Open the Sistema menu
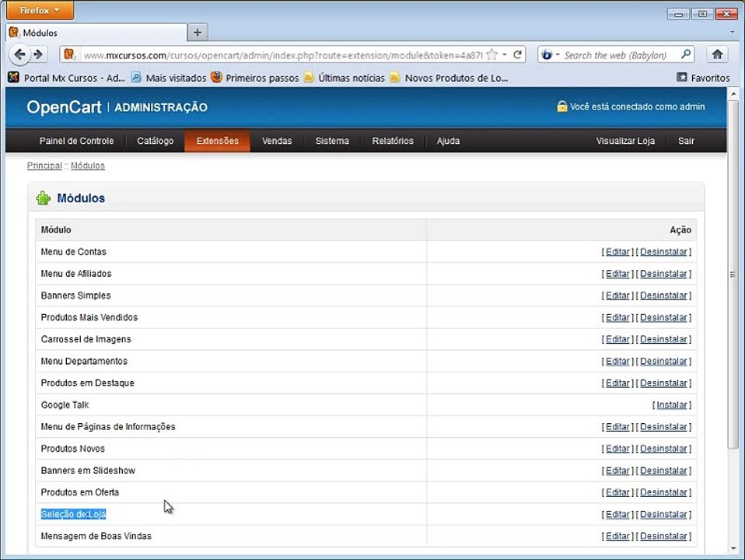745x560 pixels. click(x=332, y=141)
